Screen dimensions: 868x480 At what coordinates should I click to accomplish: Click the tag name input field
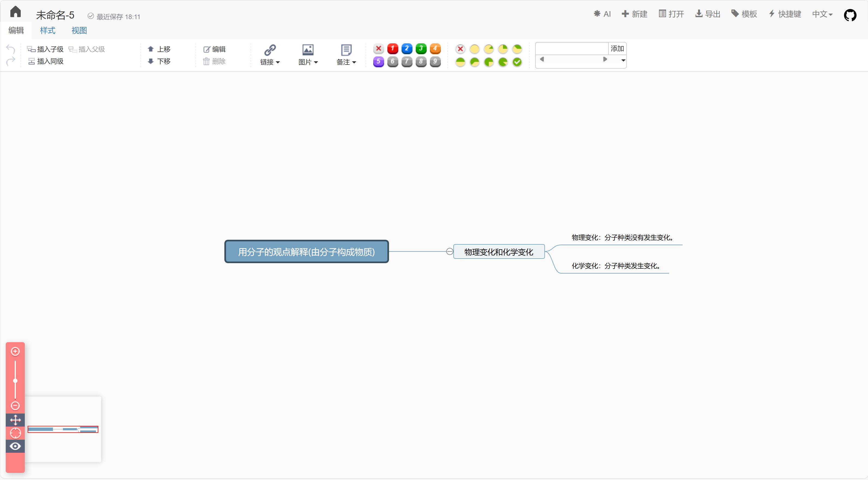click(571, 48)
